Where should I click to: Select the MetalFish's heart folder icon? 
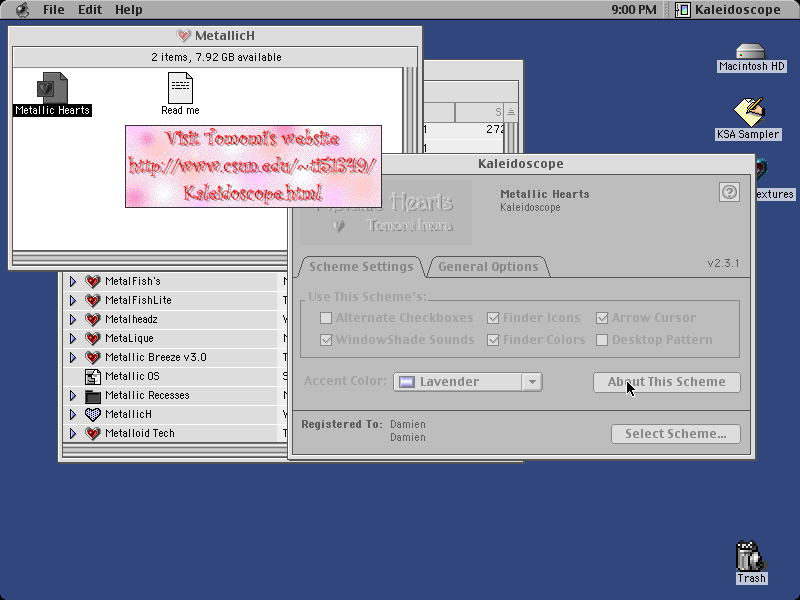pos(92,281)
